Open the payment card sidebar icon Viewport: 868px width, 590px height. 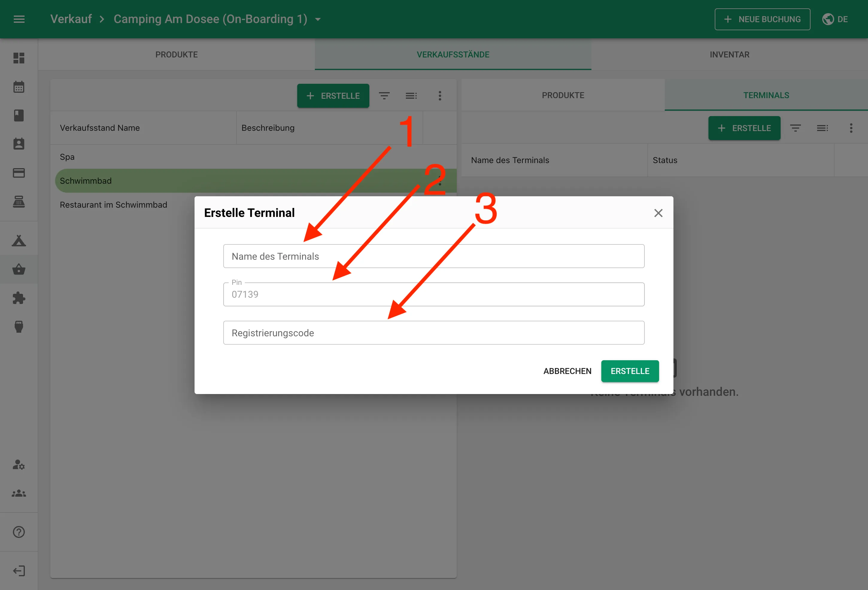point(19,173)
